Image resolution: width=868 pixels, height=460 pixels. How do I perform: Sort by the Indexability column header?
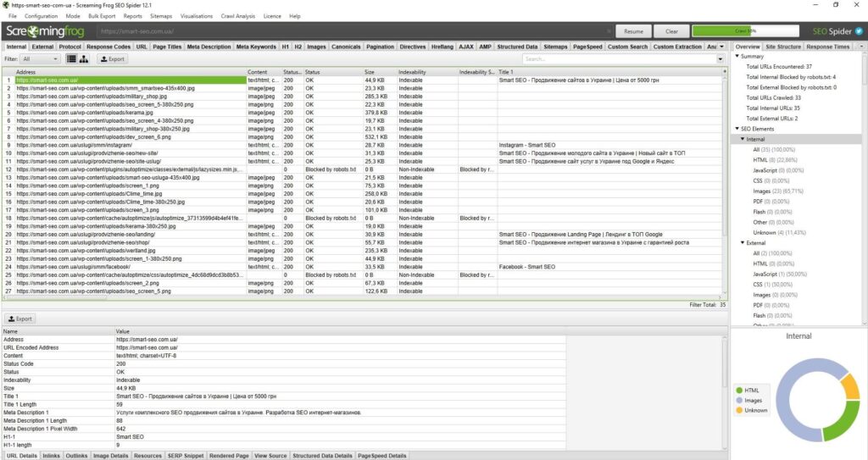pyautogui.click(x=427, y=72)
